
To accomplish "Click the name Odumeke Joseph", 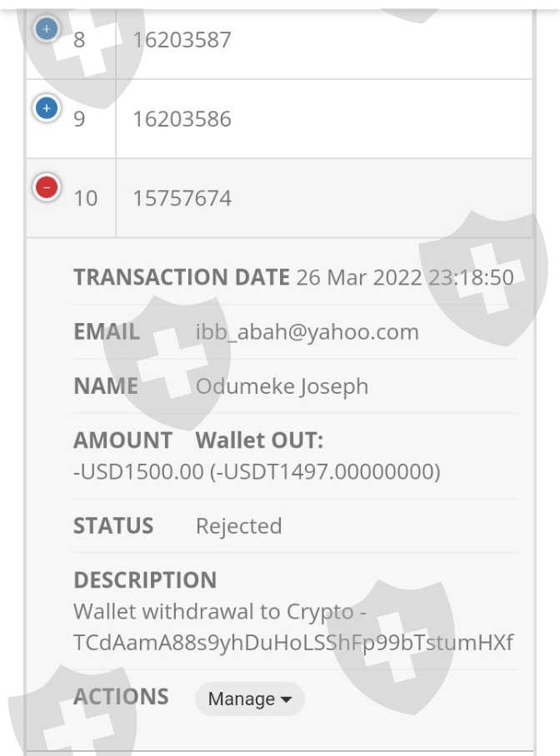I will tap(282, 386).
